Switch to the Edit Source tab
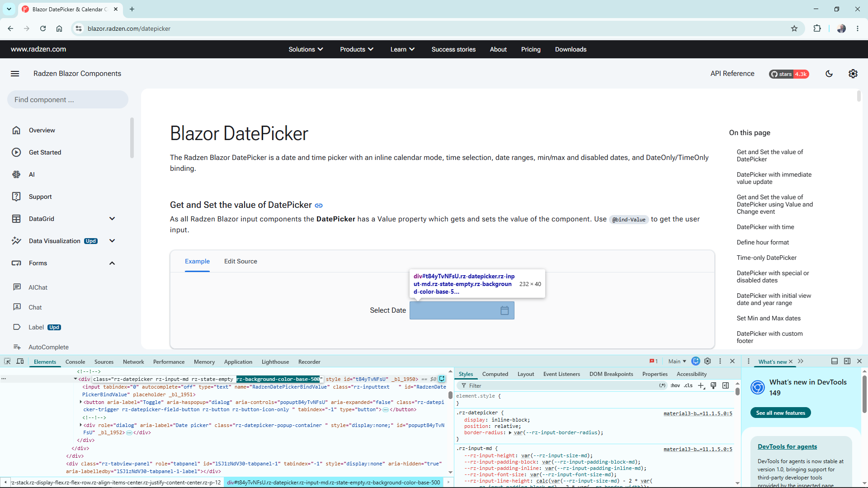The image size is (868, 488). (x=241, y=262)
